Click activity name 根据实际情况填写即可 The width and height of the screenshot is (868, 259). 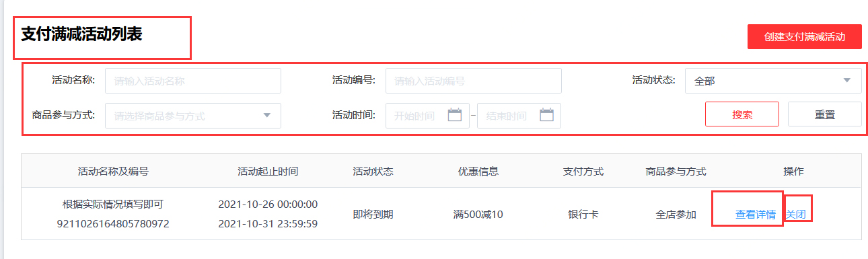click(x=113, y=204)
